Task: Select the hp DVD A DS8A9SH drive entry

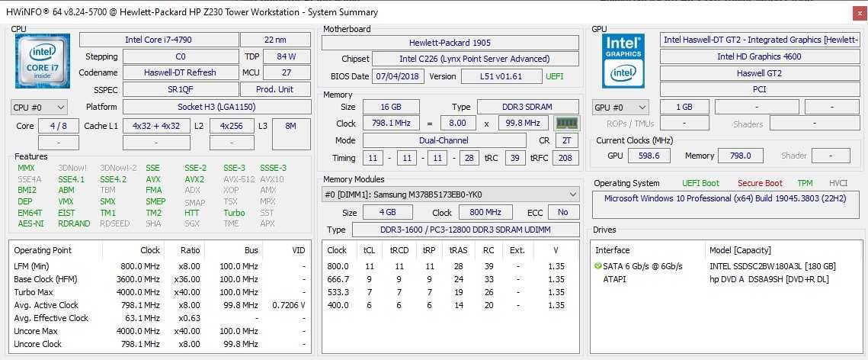Action: click(x=725, y=279)
